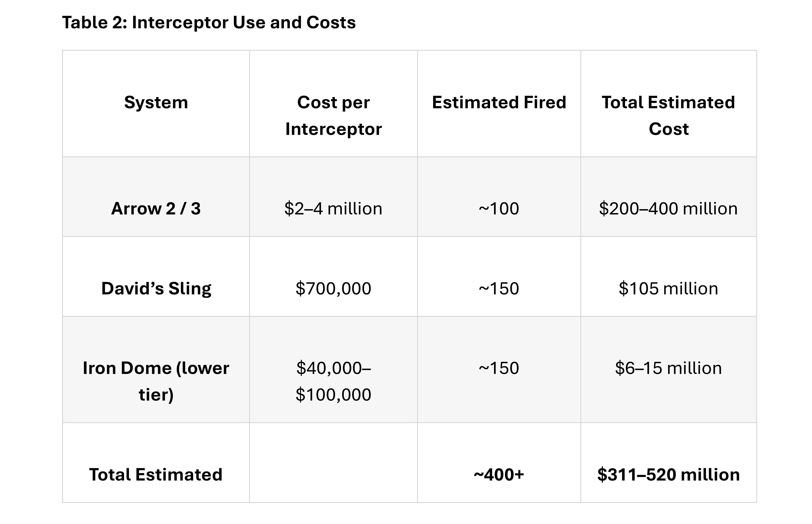Click the table title 'Table 2: Interceptor Use and Costs'
The height and width of the screenshot is (524, 812).
pos(209,23)
